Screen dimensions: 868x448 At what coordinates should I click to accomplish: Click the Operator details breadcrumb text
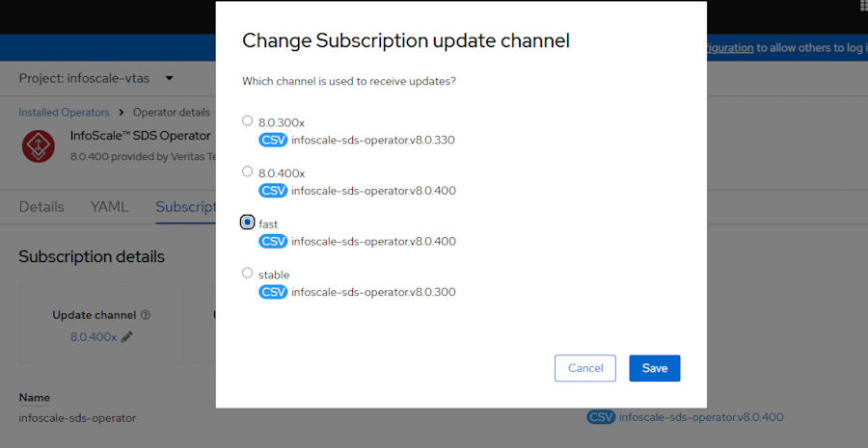[x=171, y=113]
